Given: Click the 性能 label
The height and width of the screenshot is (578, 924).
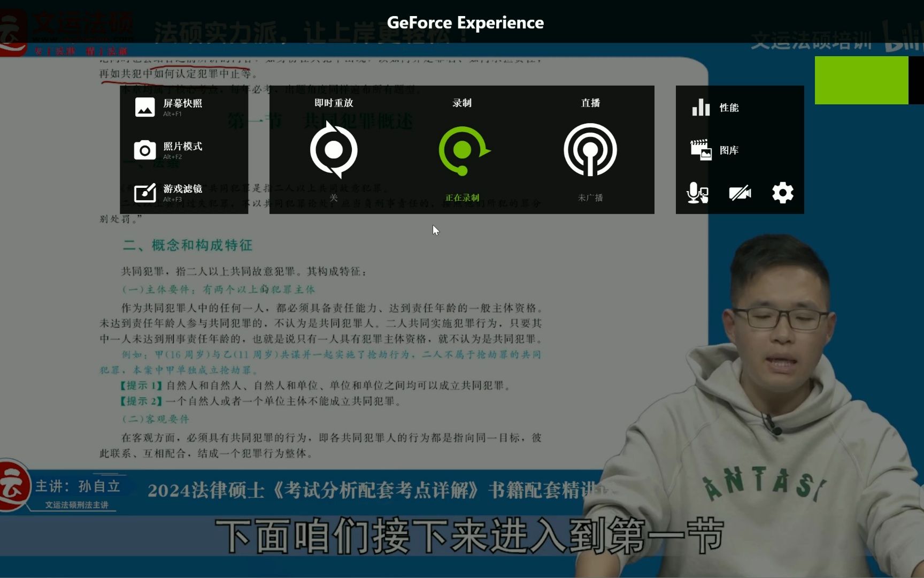Looking at the screenshot, I should [x=729, y=108].
